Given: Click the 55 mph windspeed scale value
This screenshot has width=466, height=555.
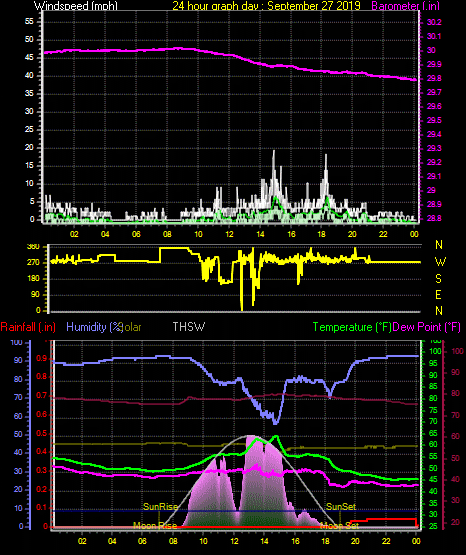Looking at the screenshot, I should click(29, 22).
